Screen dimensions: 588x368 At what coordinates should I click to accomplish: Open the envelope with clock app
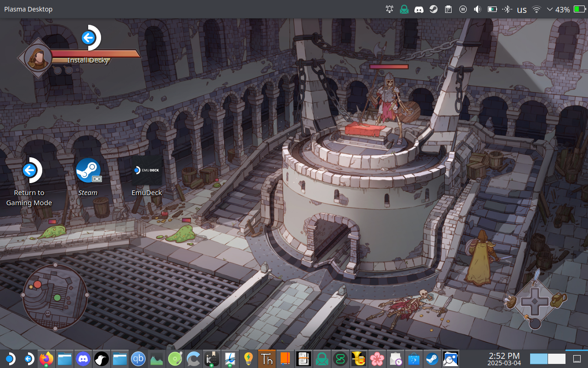(x=396, y=359)
